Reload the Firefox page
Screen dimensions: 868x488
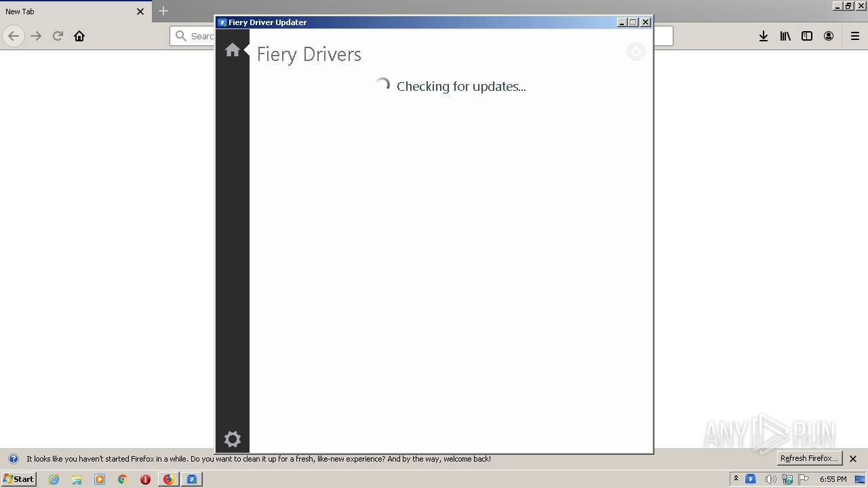tap(58, 36)
